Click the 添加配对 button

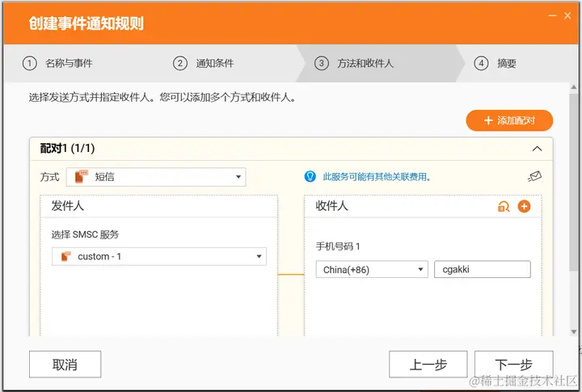509,120
